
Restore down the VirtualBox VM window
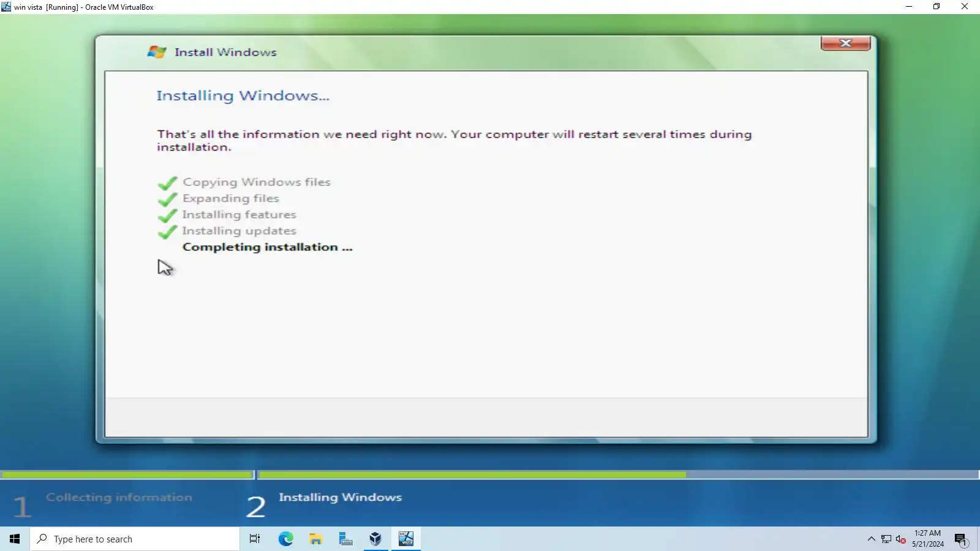[937, 7]
